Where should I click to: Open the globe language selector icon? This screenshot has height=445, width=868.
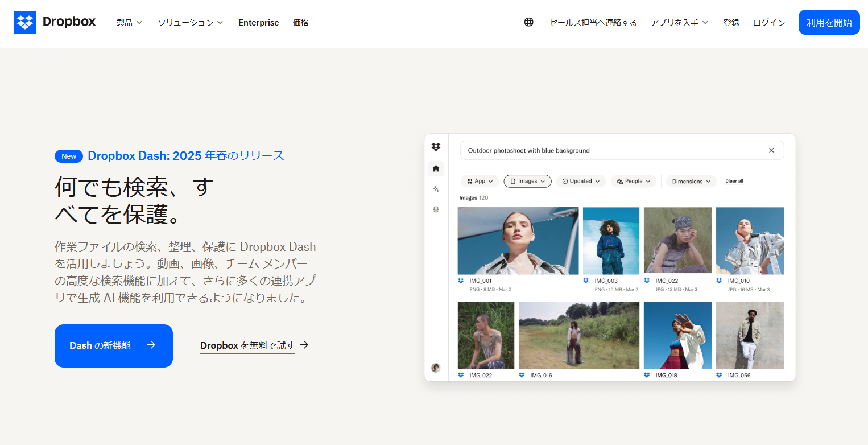click(528, 22)
